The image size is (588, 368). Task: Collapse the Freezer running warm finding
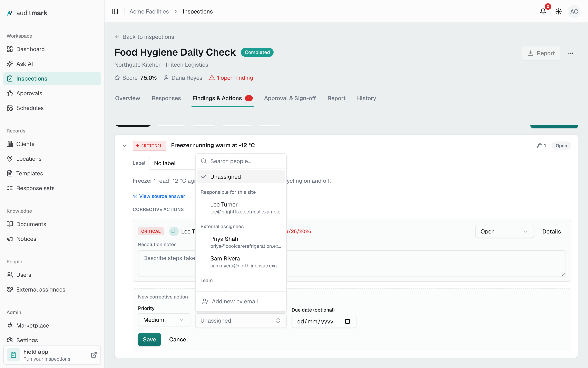(x=124, y=146)
